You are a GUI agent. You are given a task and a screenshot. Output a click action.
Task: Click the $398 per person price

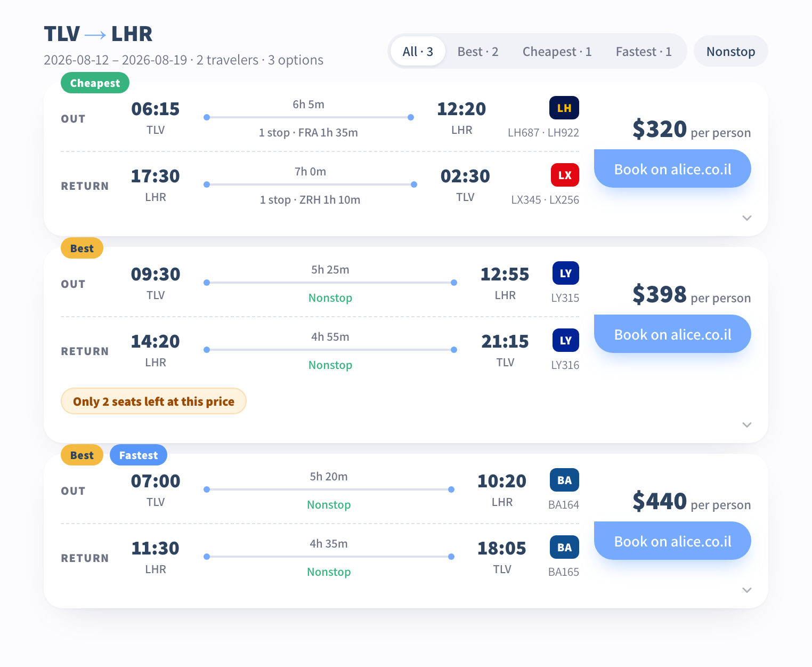coord(692,295)
